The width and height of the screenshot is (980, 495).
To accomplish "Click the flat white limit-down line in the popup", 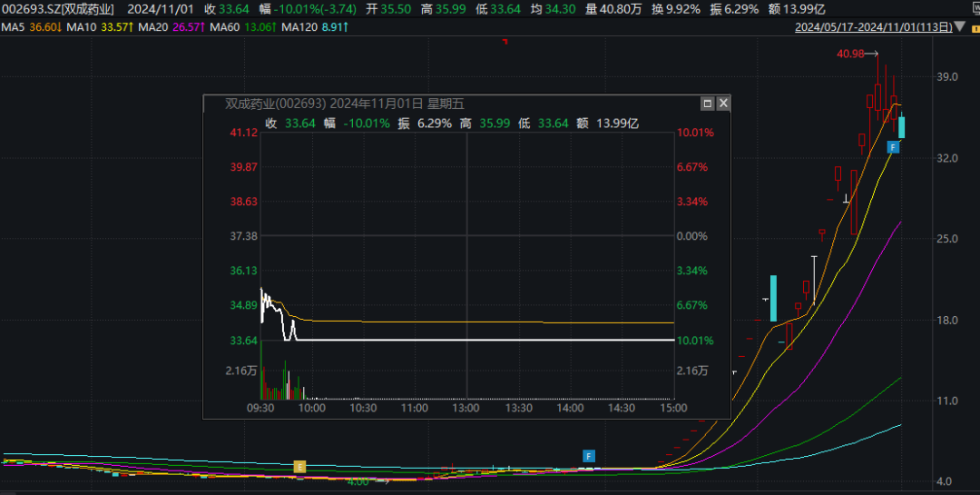I will [485, 341].
